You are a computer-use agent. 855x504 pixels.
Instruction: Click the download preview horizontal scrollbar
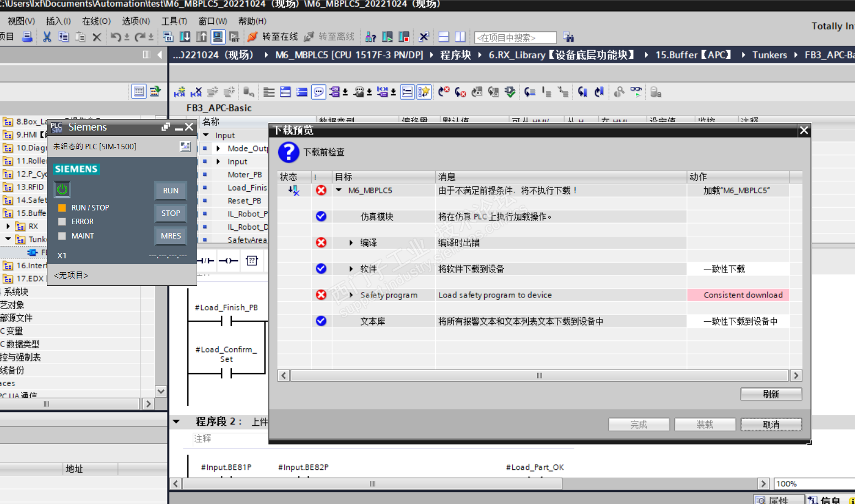pyautogui.click(x=539, y=376)
